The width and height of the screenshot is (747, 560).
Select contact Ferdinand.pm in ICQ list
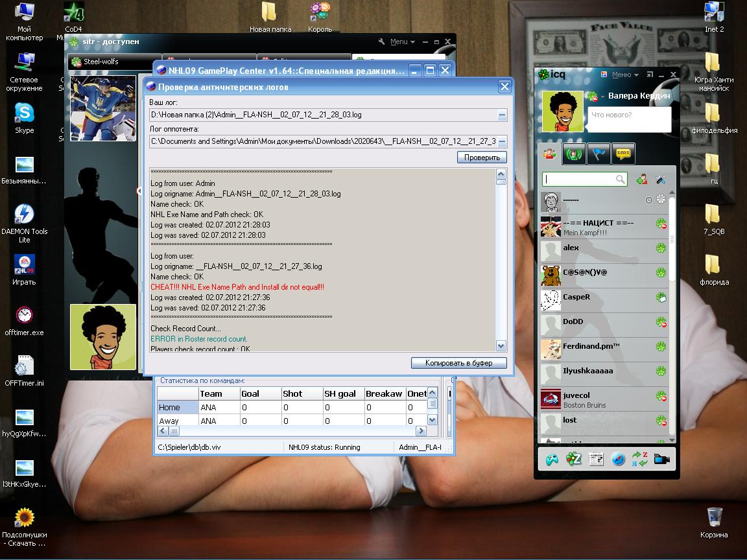[x=604, y=349]
